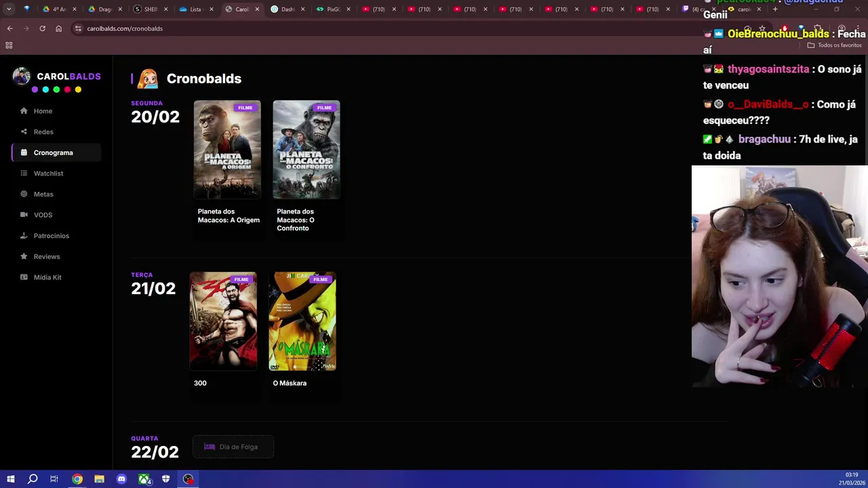Viewport: 868px width, 488px height.
Task: Click the Segunda 20/02 date label
Action: (x=155, y=113)
